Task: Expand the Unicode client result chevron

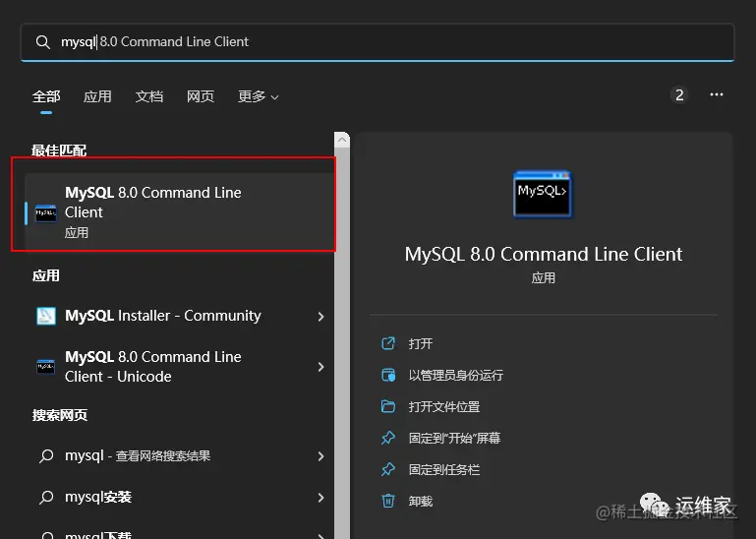Action: pos(321,367)
